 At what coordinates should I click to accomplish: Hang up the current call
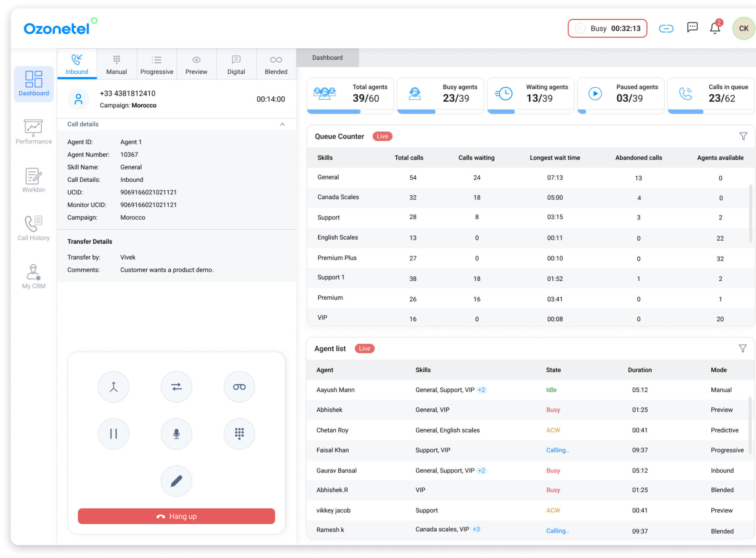[x=176, y=516]
